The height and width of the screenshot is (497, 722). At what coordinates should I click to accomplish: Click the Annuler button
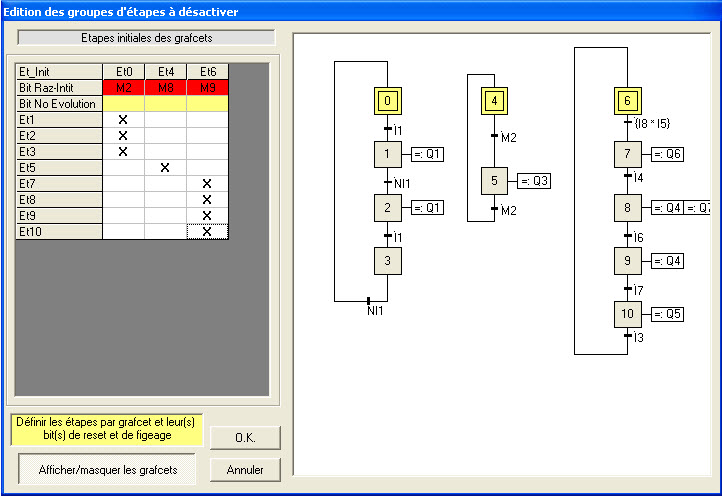click(x=245, y=470)
